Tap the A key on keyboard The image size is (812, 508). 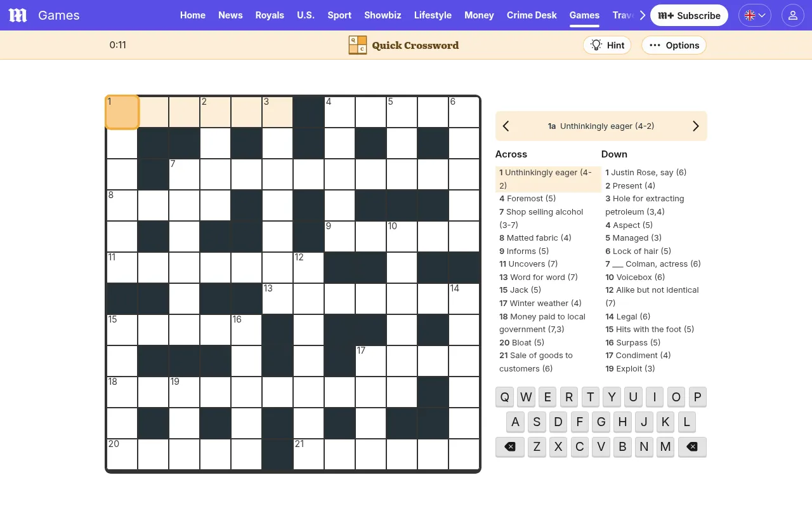(x=516, y=422)
